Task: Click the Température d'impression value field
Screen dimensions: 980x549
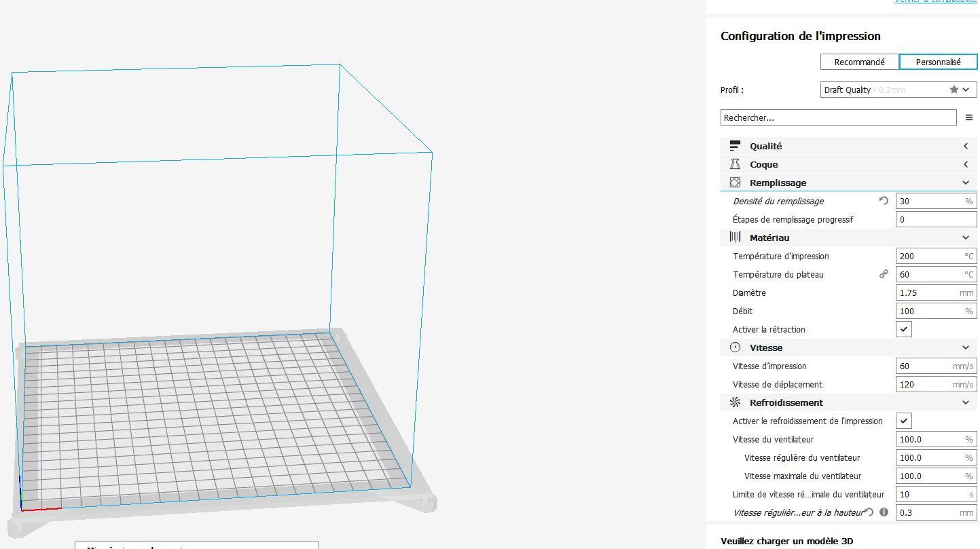Action: coord(937,256)
